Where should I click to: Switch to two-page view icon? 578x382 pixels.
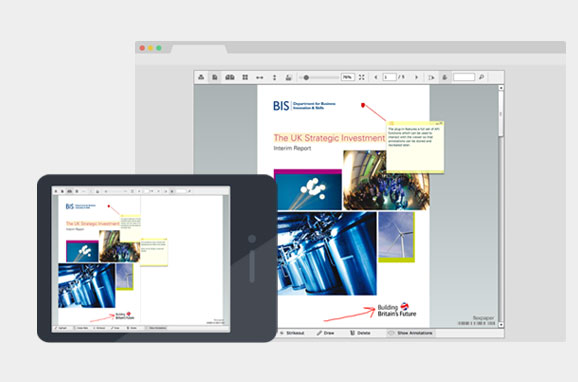(x=230, y=77)
